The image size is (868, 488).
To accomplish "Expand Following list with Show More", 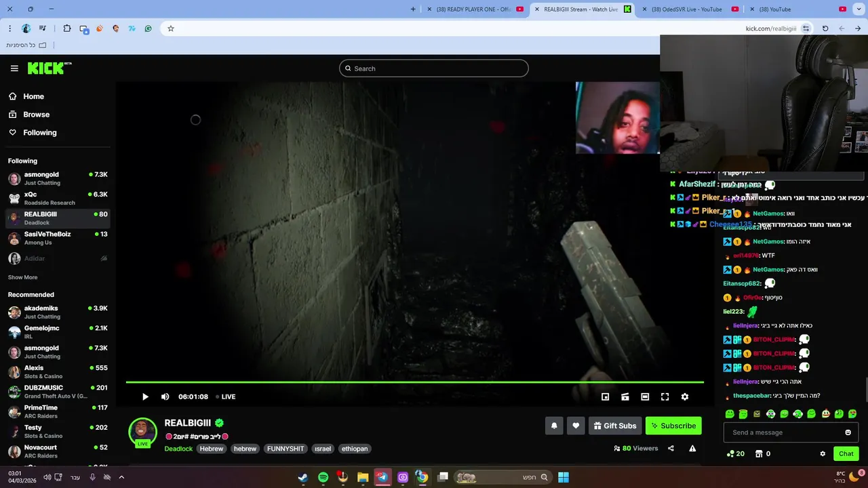I will point(22,277).
